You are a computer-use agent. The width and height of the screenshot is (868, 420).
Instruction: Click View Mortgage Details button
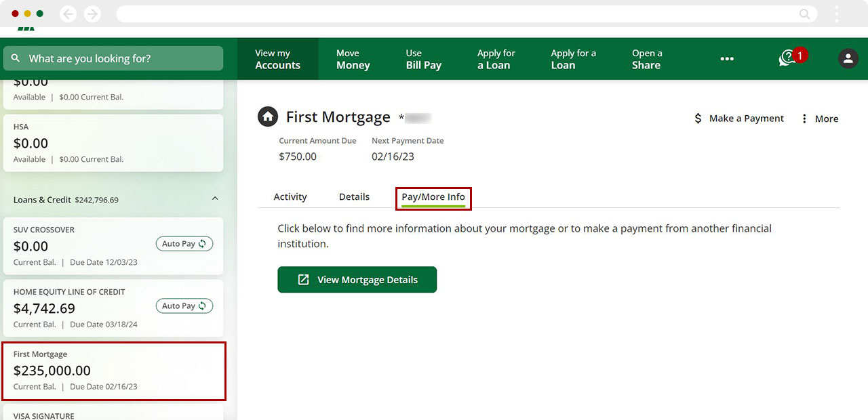click(357, 280)
